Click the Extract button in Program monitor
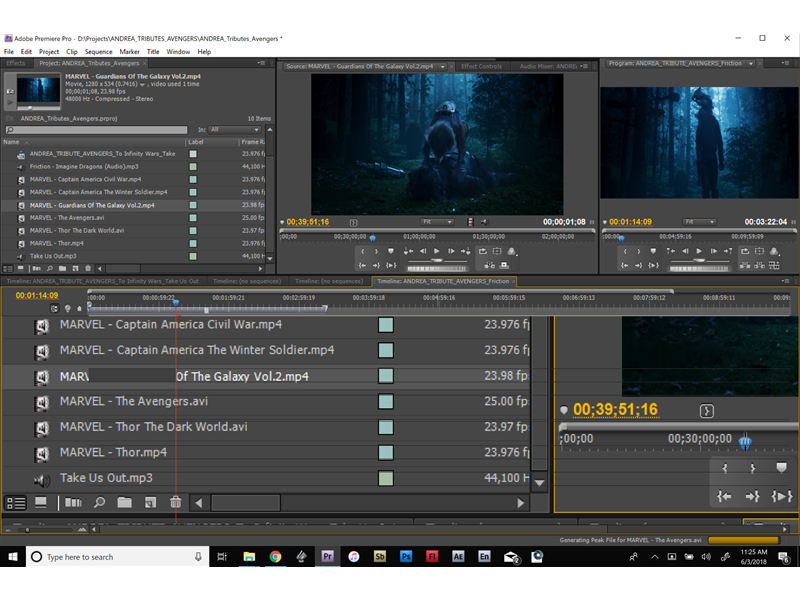 tap(760, 265)
